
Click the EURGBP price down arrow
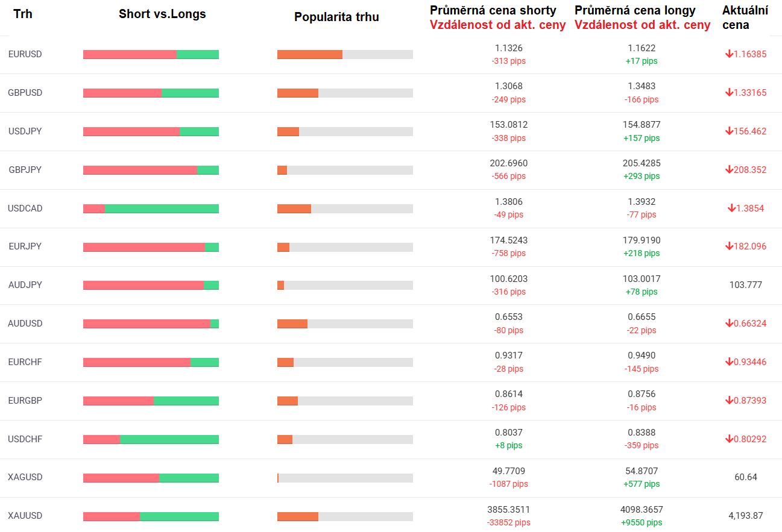point(729,401)
